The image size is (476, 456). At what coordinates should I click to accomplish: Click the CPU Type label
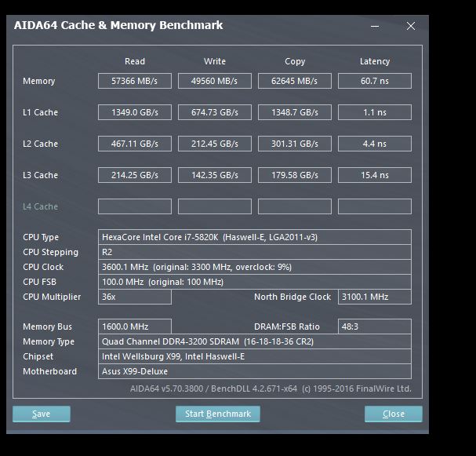tap(41, 237)
